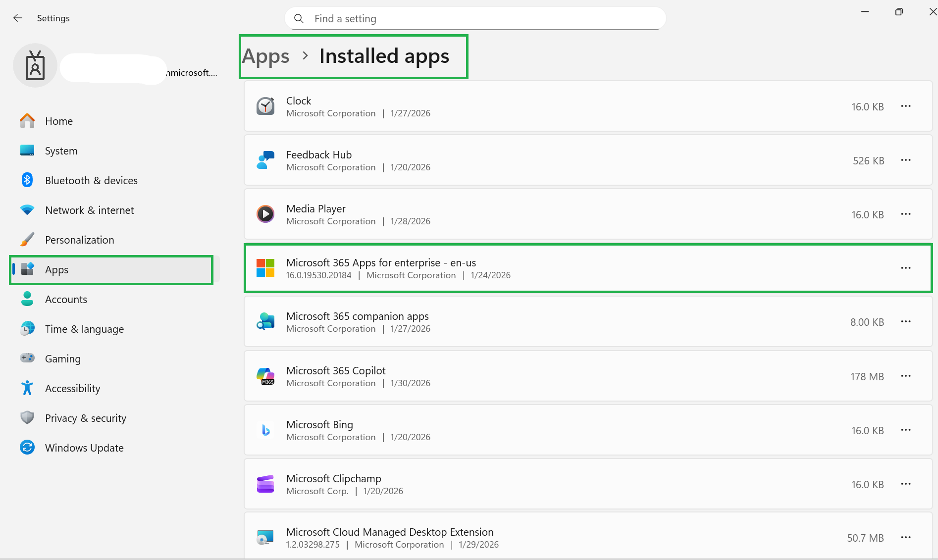The height and width of the screenshot is (560, 938).
Task: Click the Feedback Hub app icon
Action: click(265, 160)
